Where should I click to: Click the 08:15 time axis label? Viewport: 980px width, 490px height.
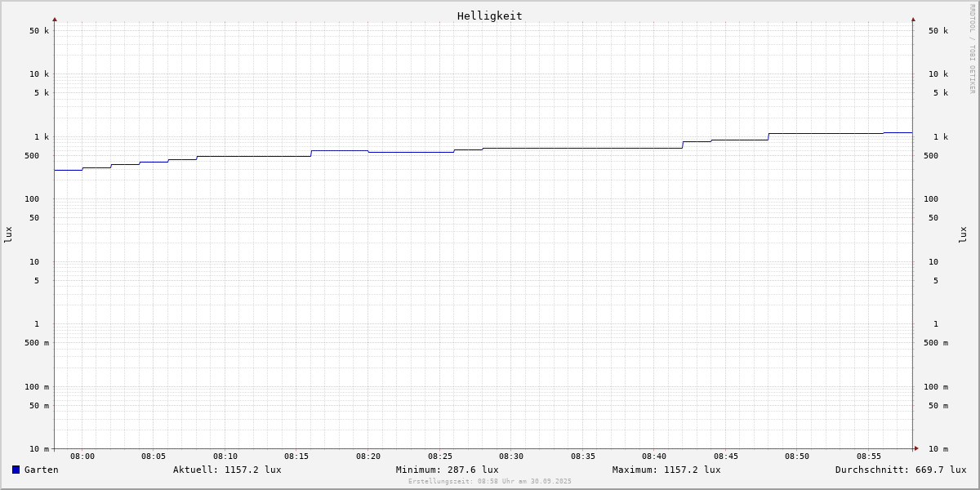point(296,457)
